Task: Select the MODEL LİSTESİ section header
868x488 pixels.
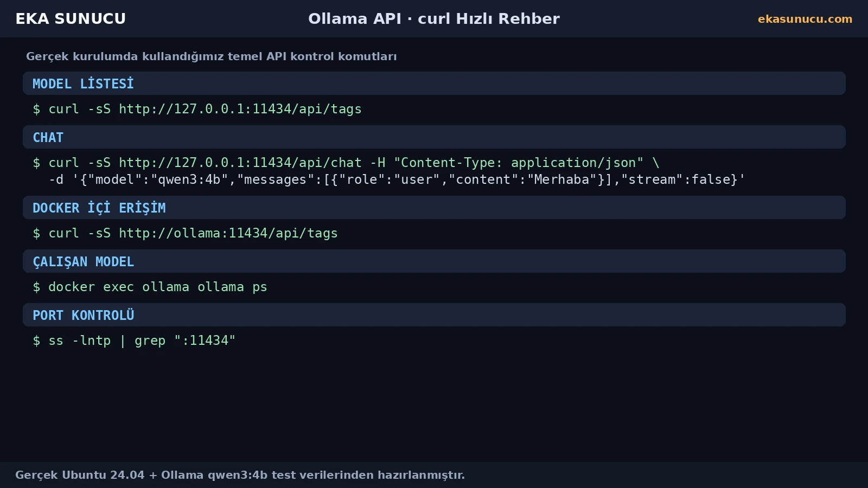Action: tap(434, 84)
